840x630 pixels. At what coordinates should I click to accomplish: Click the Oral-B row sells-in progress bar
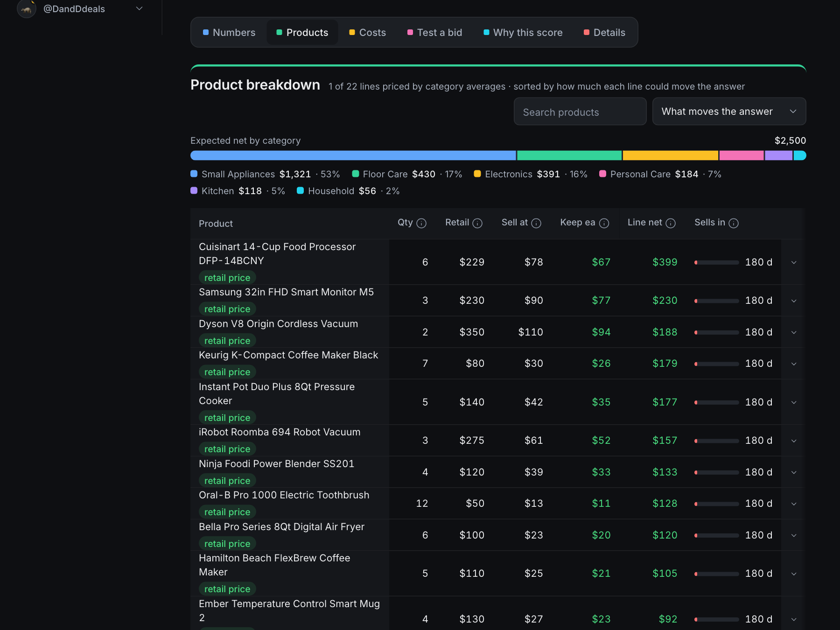click(717, 504)
